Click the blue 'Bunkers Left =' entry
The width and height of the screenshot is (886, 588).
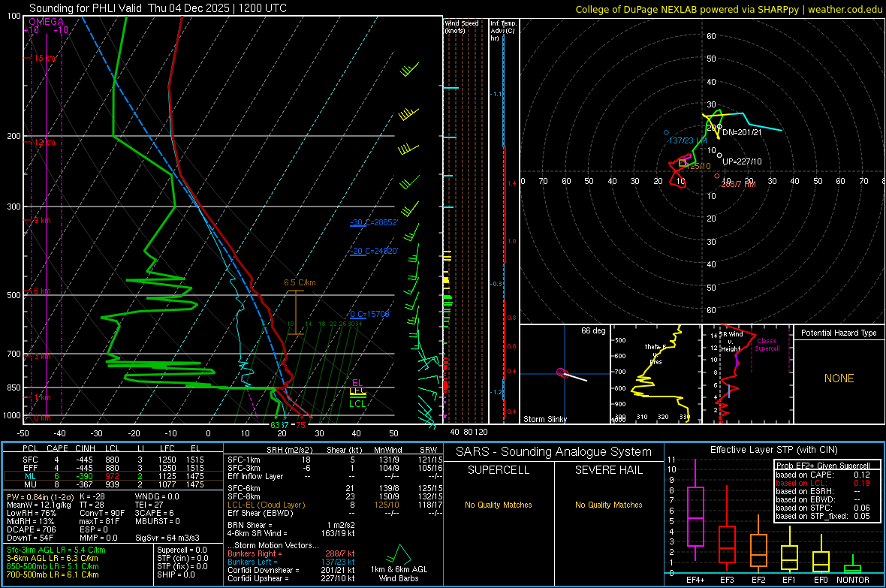(x=252, y=562)
